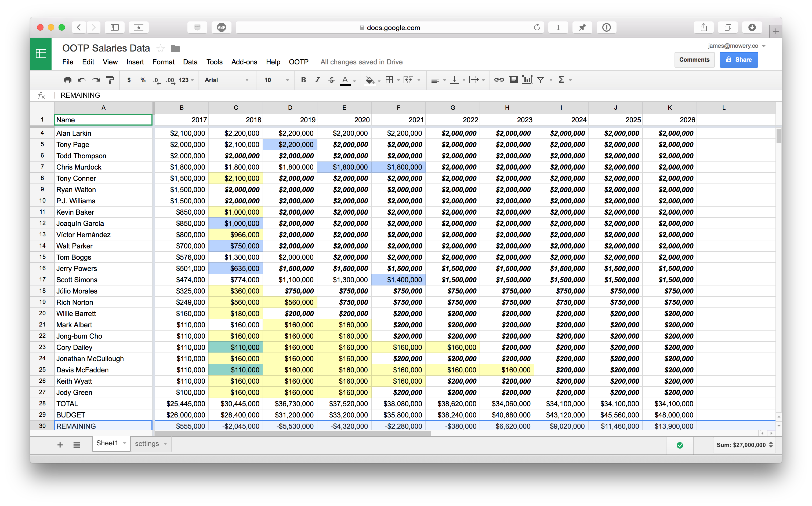The width and height of the screenshot is (812, 506).
Task: Insert a link via the chain icon
Action: click(x=499, y=80)
